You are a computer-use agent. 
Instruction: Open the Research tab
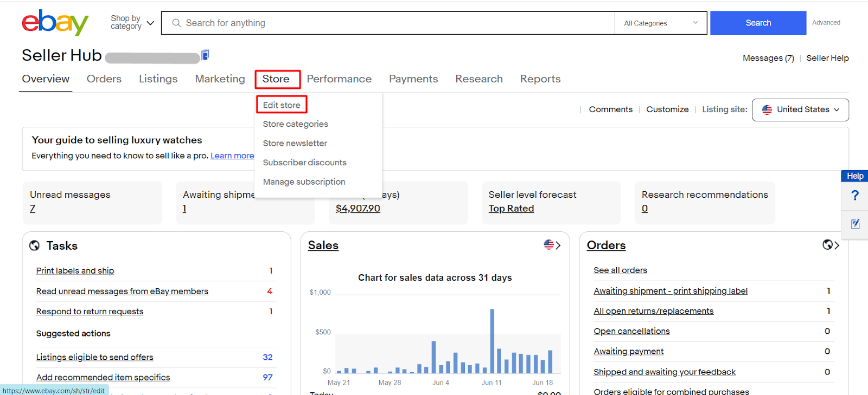479,79
